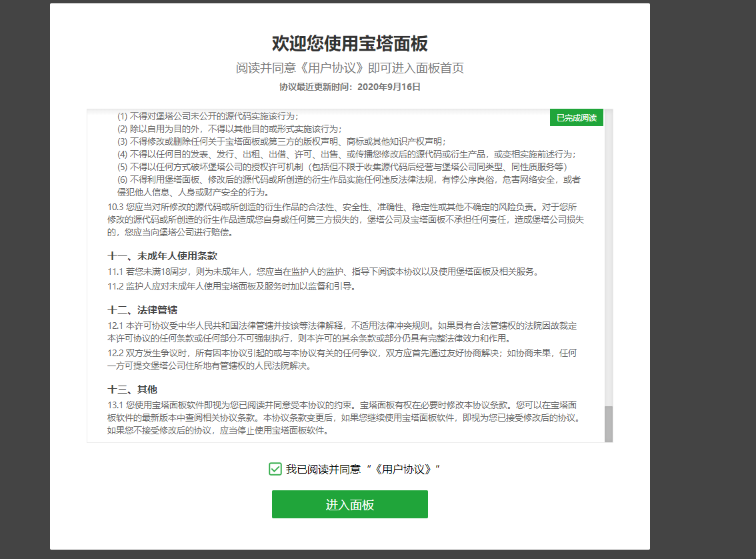
Task: Click the date line 协议最近更新时间：2020年9月16日
Action: 349,87
